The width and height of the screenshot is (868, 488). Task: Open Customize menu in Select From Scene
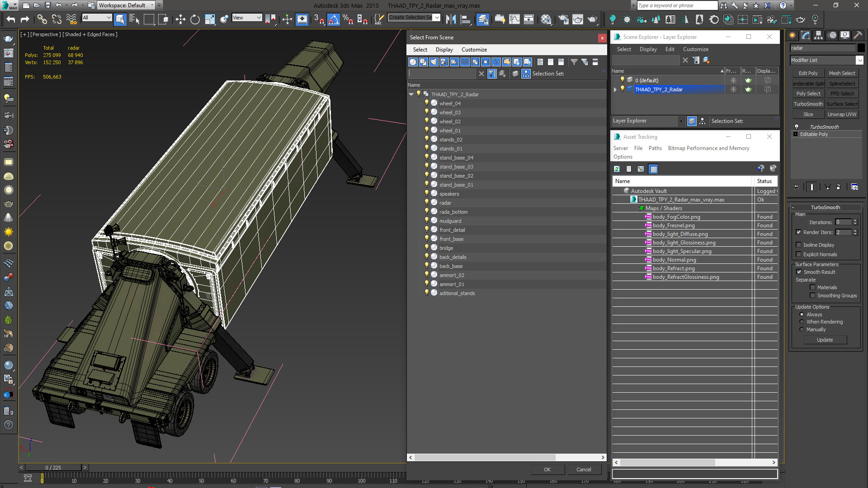(x=474, y=50)
